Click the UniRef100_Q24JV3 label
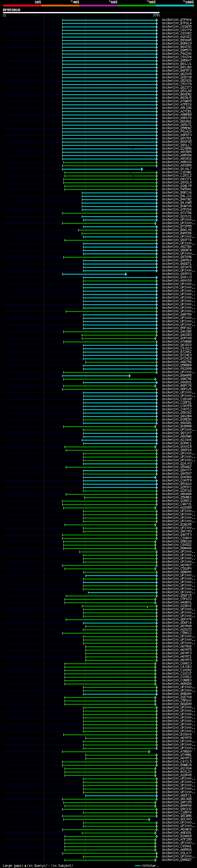 tap(177, 464)
